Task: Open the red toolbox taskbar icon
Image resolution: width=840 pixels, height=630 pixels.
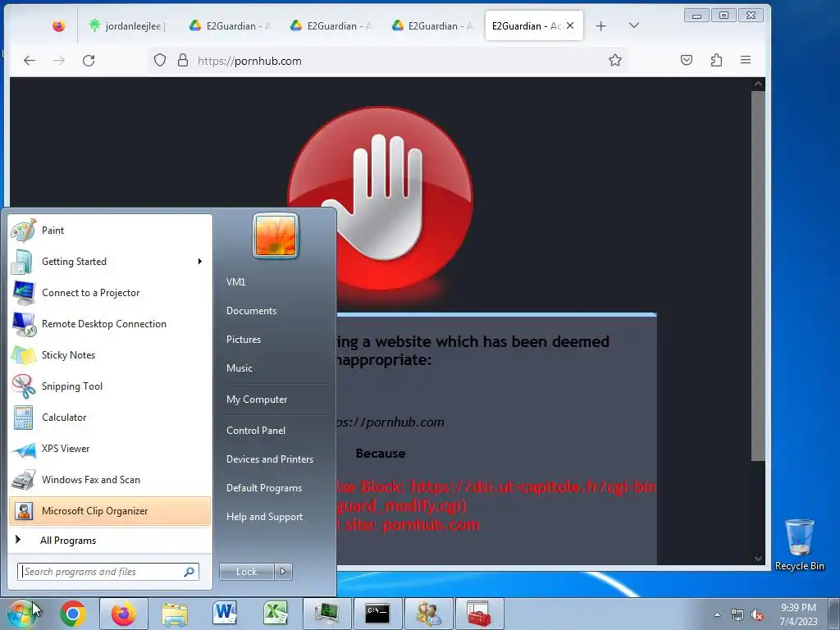Action: pyautogui.click(x=479, y=614)
